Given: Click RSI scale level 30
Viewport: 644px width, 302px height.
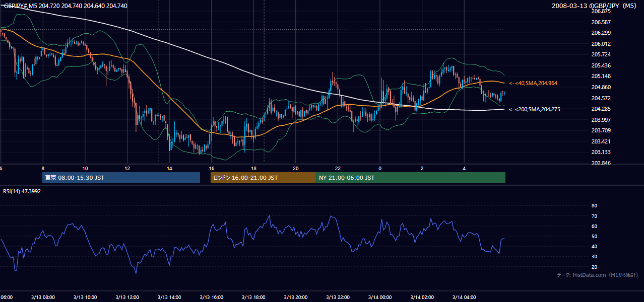Looking at the screenshot, I should point(594,257).
